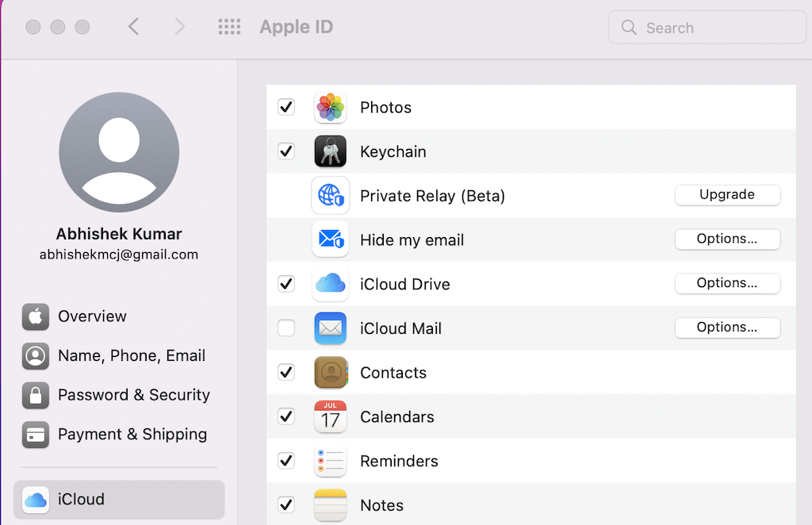Screen dimensions: 812x525
Task: Click the profile avatar picture
Action: pyautogui.click(x=119, y=152)
